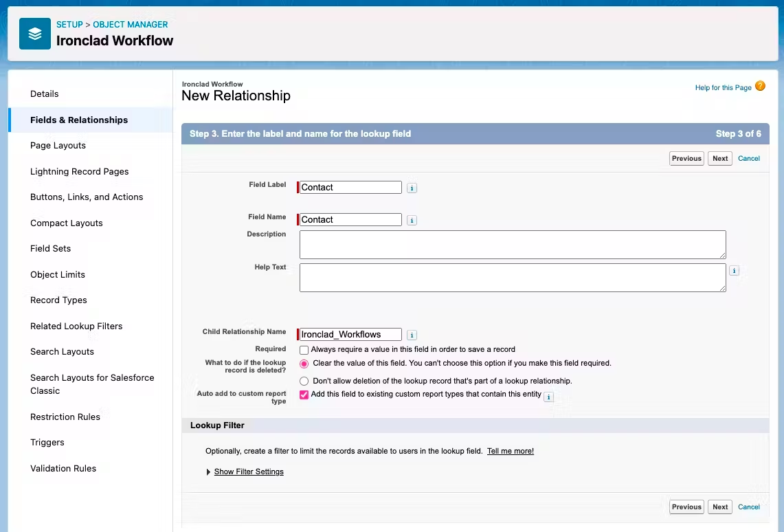Expand the Show Filter Settings triangle
The height and width of the screenshot is (532, 784).
[x=208, y=472]
